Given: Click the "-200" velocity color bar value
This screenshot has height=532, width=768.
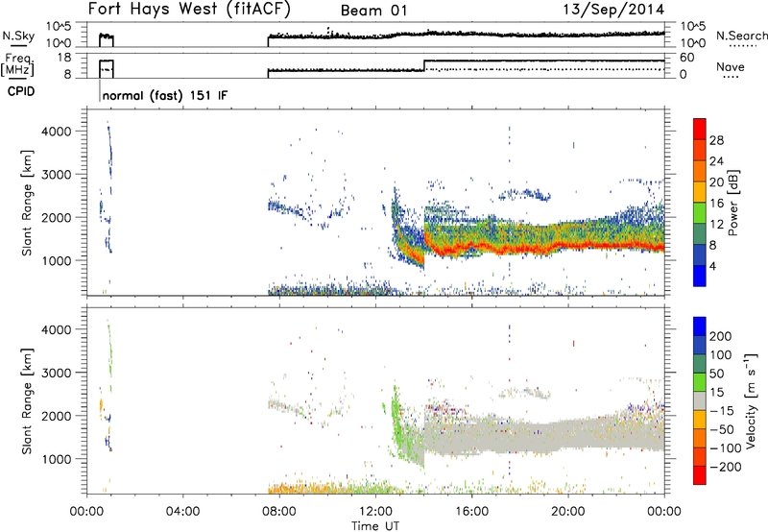Looking at the screenshot, I should (x=726, y=467).
